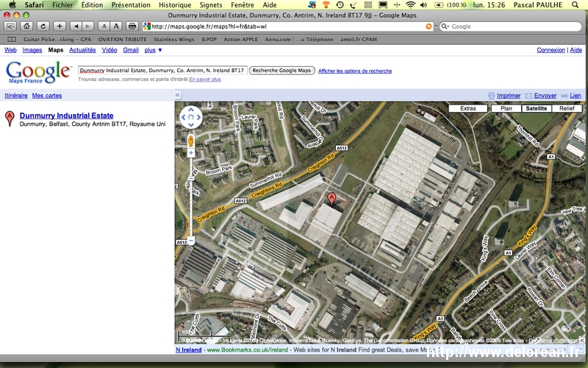Click the Connexion link
Viewport: 588px width, 368px height.
[x=551, y=50]
